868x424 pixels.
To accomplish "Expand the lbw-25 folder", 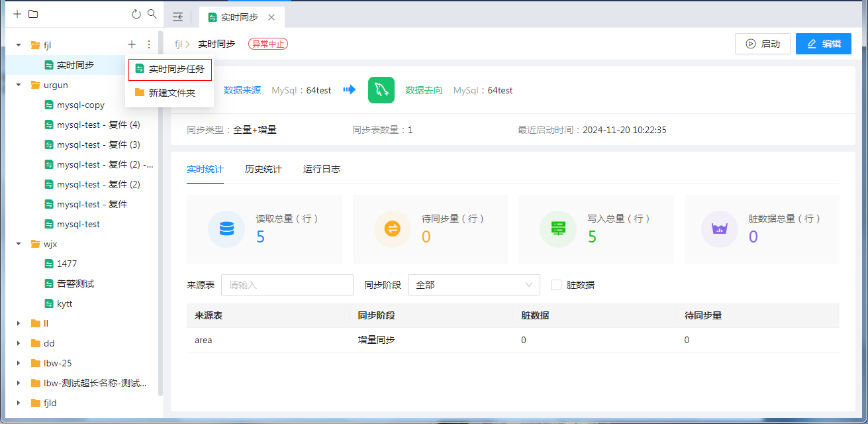I will pyautogui.click(x=19, y=363).
